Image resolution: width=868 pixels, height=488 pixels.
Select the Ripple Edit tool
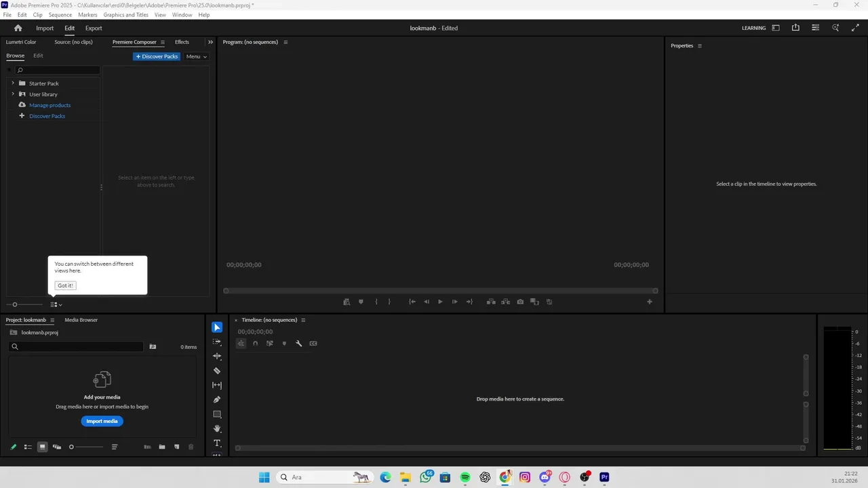coord(217,357)
